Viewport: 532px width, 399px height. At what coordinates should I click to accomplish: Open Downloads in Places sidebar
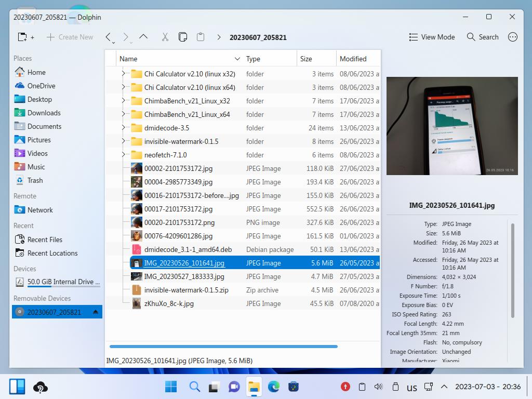pyautogui.click(x=56, y=113)
